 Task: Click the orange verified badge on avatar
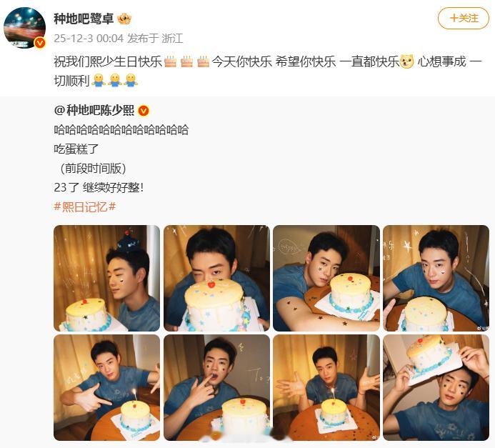point(40,43)
